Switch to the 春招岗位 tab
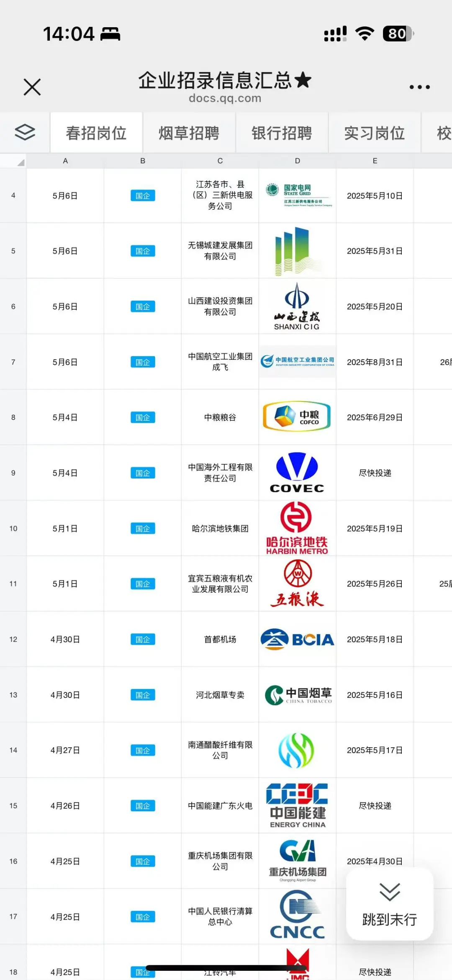Image resolution: width=452 pixels, height=980 pixels. click(x=96, y=133)
